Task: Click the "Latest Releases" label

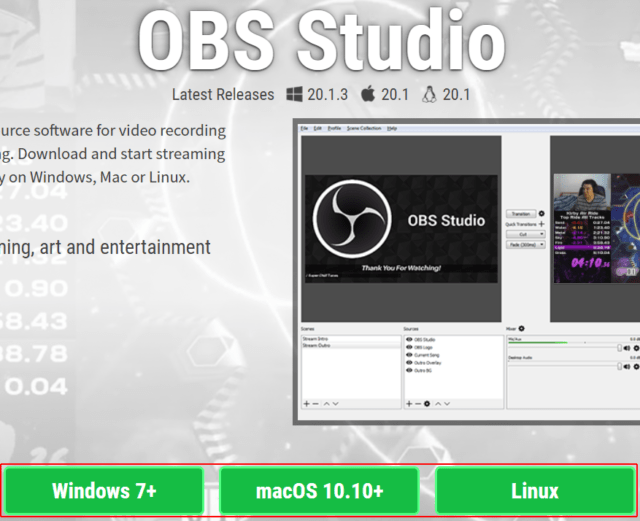Action: pyautogui.click(x=223, y=94)
